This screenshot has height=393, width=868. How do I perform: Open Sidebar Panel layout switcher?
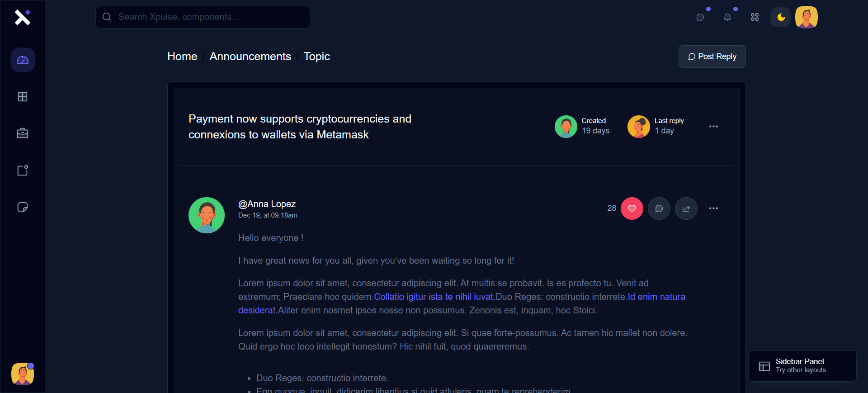pyautogui.click(x=802, y=366)
